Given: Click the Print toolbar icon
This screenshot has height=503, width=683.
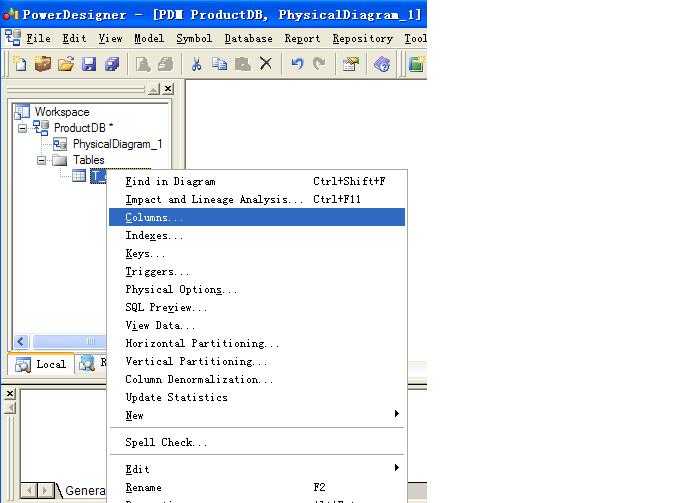Looking at the screenshot, I should pyautogui.click(x=166, y=64).
